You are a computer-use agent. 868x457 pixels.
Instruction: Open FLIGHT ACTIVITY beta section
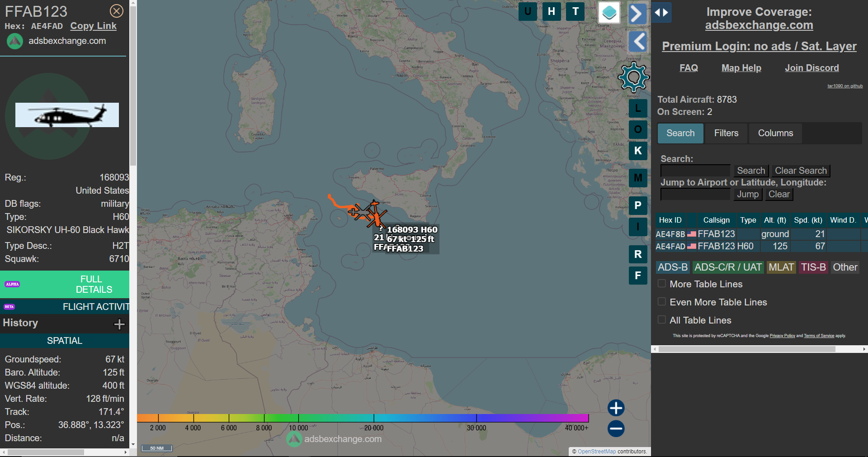65,307
